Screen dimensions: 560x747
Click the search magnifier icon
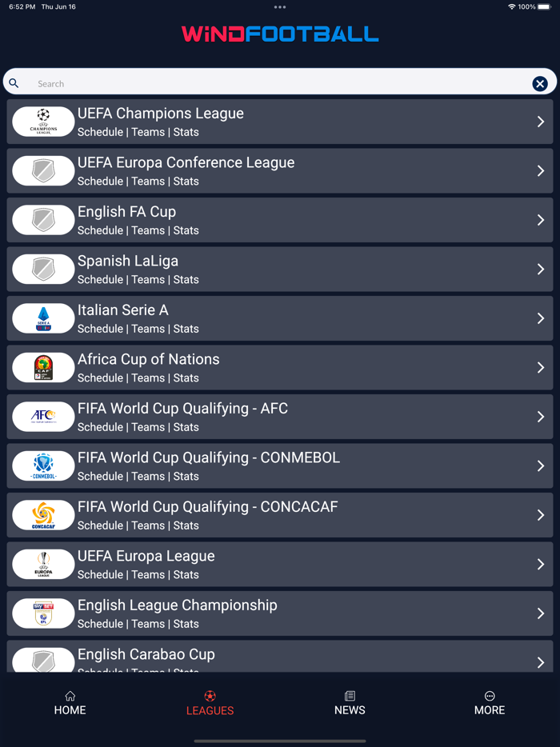tap(14, 83)
